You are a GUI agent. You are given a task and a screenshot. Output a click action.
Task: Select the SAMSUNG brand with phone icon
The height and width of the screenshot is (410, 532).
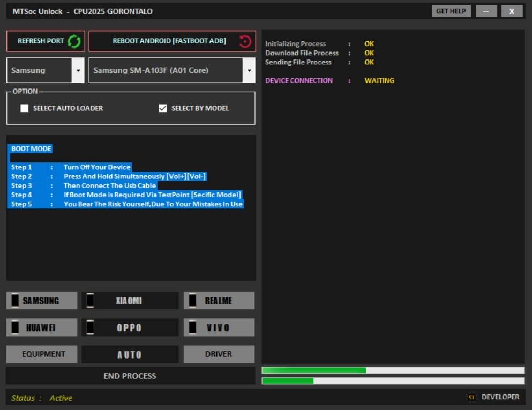[x=41, y=300]
